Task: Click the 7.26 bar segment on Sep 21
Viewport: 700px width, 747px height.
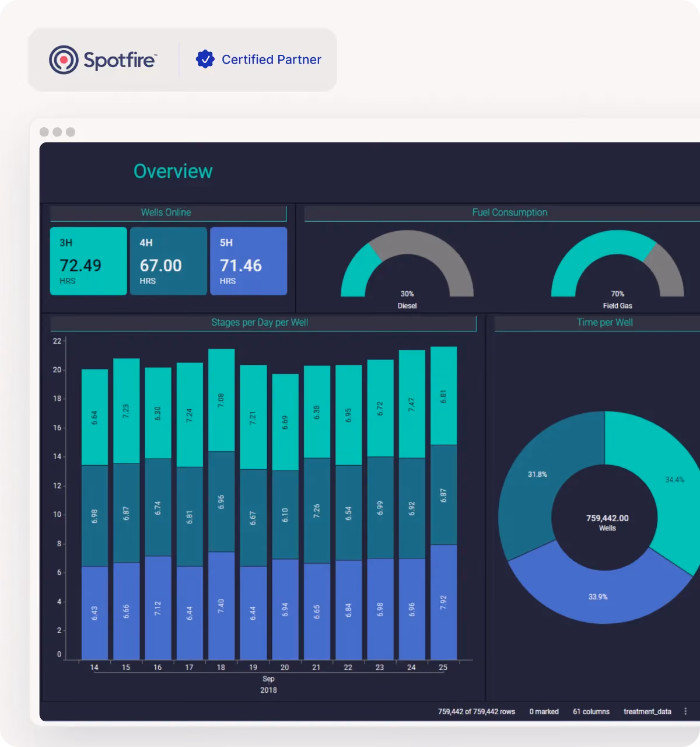Action: click(317, 511)
